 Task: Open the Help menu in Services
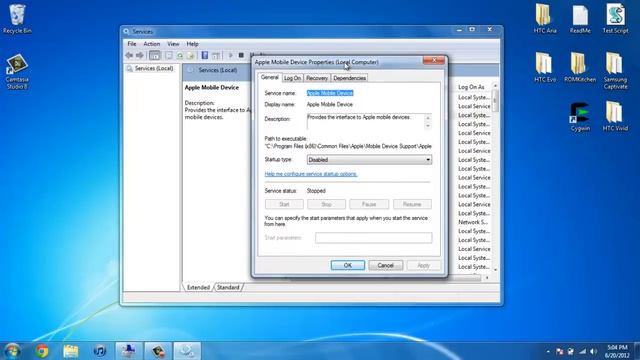coord(192,44)
